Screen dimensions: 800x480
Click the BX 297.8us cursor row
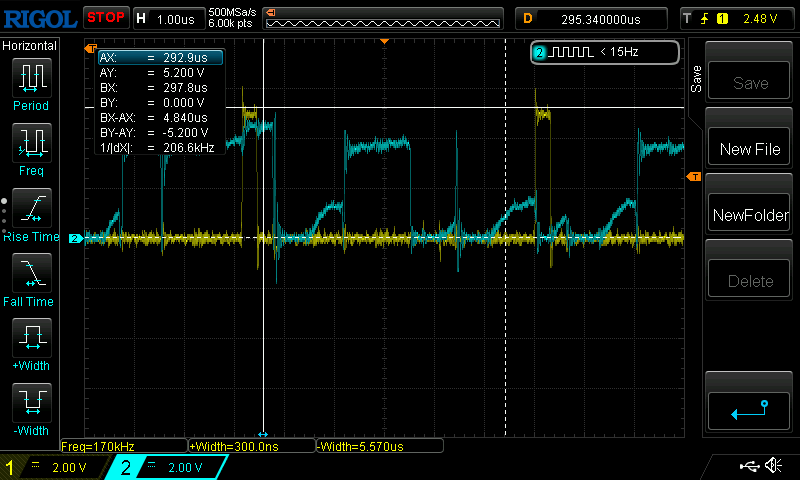click(x=160, y=88)
